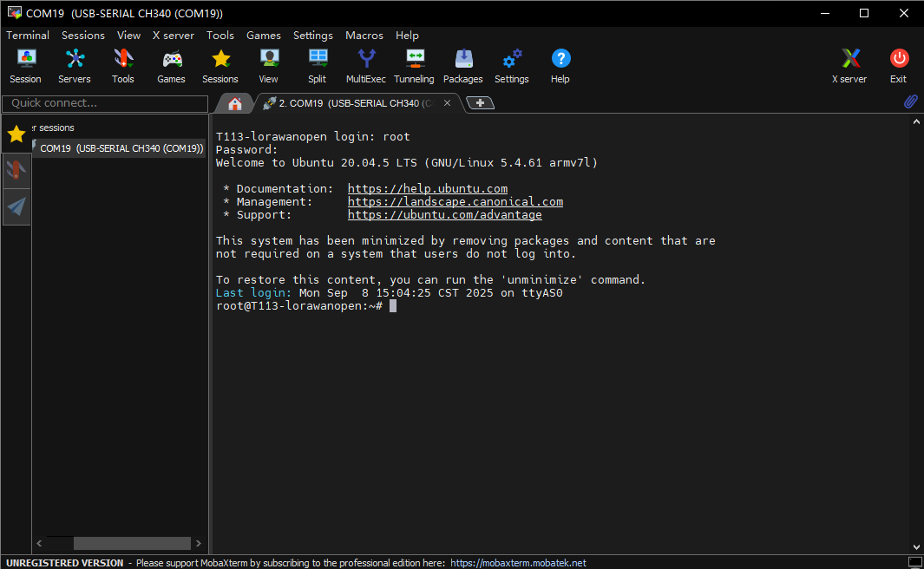Click the paperclip attach icon
The image size is (924, 569).
911,101
